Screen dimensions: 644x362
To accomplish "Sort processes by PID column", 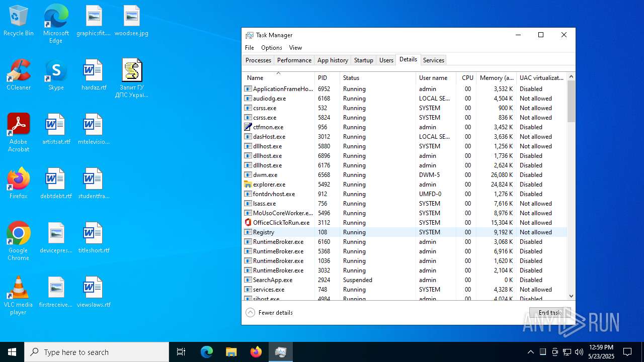I will 327,78.
